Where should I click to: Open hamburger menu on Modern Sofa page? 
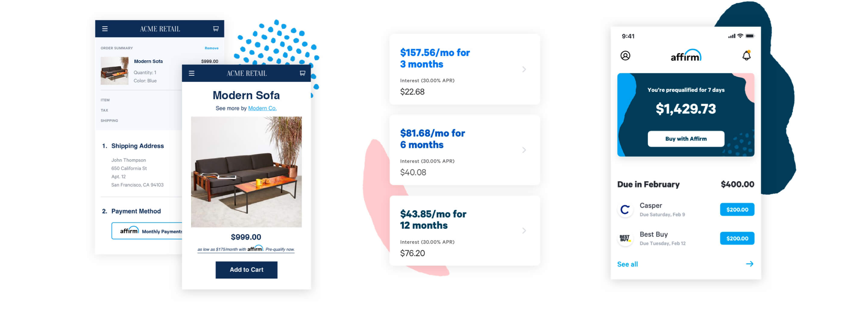[191, 73]
